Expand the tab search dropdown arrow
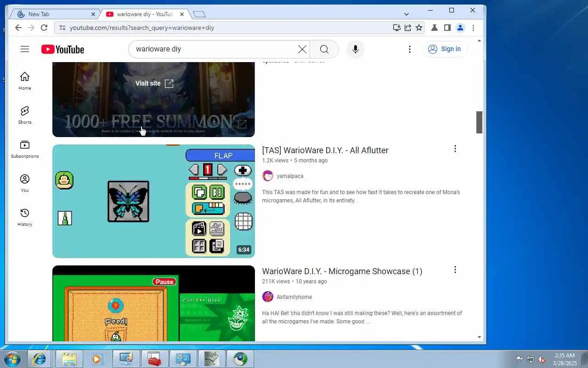The image size is (588, 368). (x=407, y=14)
